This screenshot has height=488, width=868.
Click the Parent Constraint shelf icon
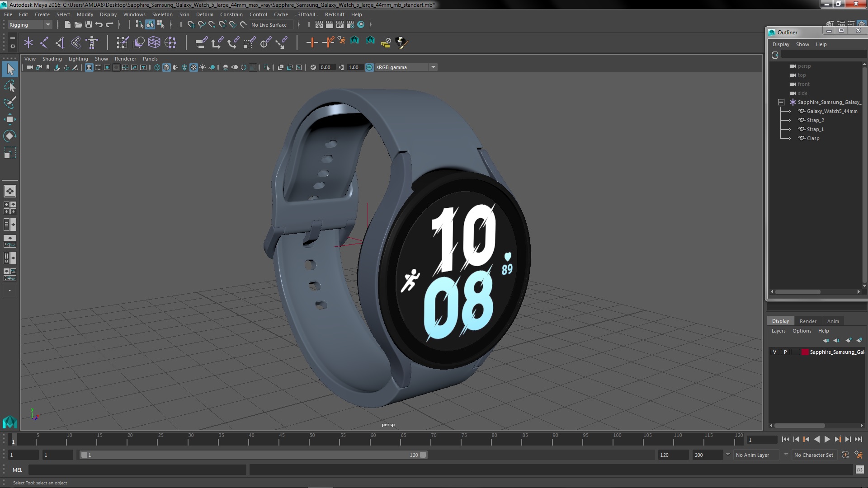tap(201, 43)
